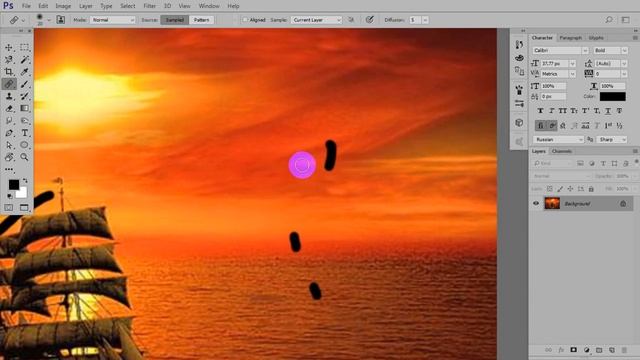Toggle Strikethrough style
This screenshot has width=640, height=360.
620,111
